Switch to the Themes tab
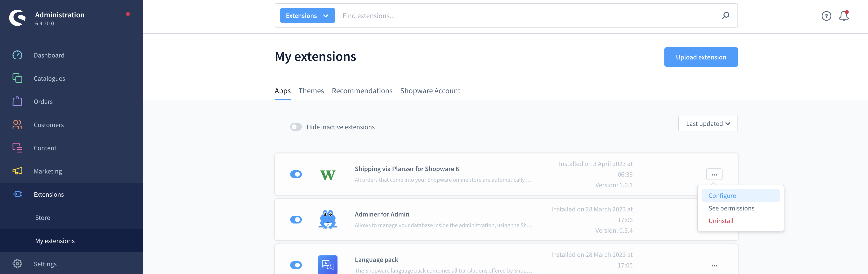The width and height of the screenshot is (868, 274). [x=311, y=90]
